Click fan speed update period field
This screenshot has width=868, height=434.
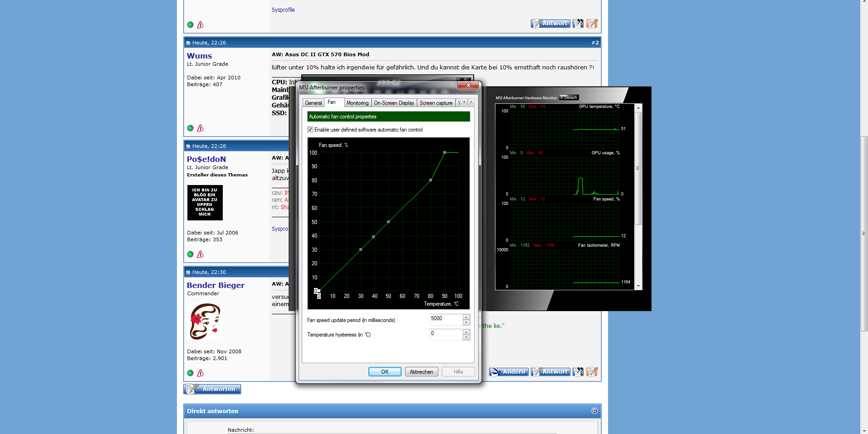pos(446,320)
